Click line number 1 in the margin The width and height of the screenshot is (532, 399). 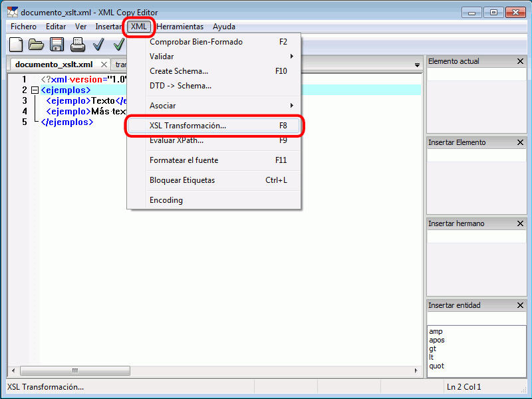[x=24, y=79]
